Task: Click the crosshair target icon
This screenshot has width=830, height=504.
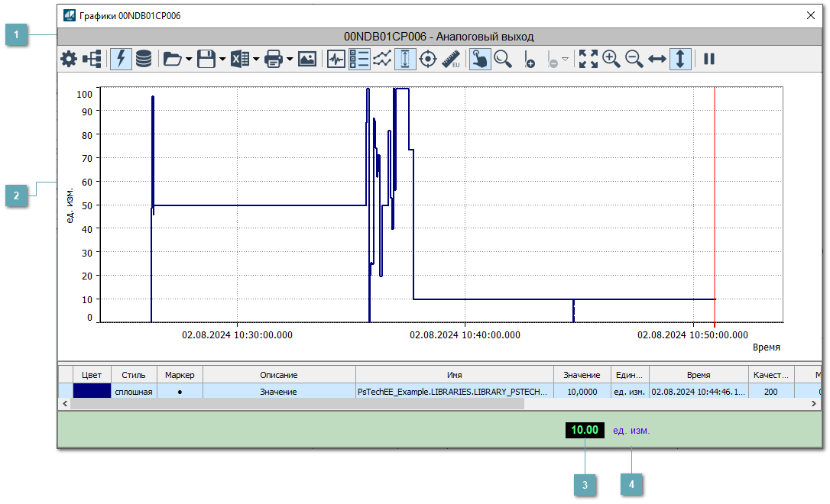Action: click(428, 59)
